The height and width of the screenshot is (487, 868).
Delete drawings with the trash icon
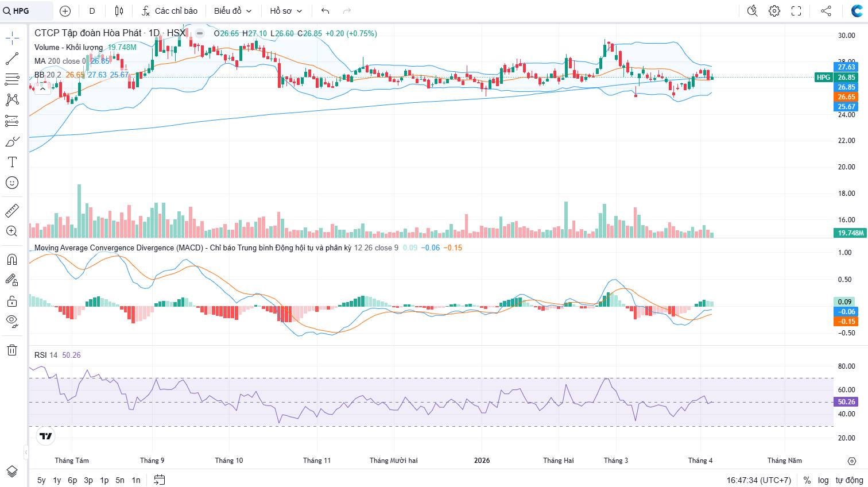coord(12,350)
